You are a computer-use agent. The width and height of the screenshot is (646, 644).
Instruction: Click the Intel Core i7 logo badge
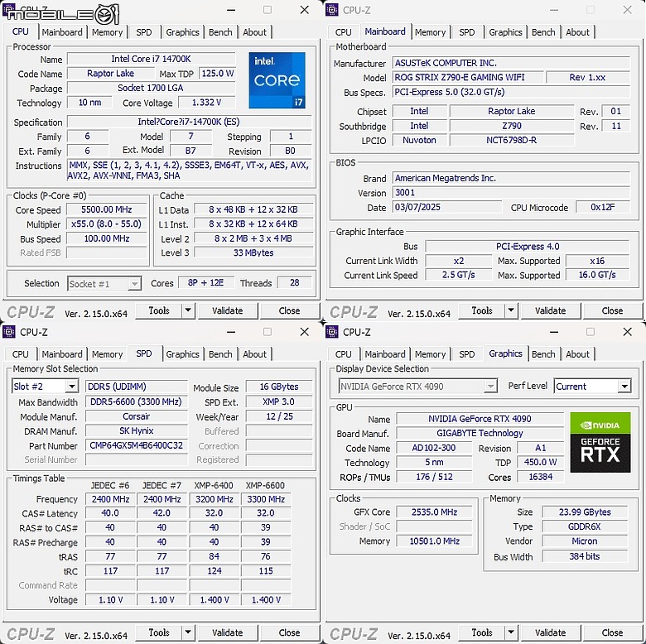click(x=277, y=80)
